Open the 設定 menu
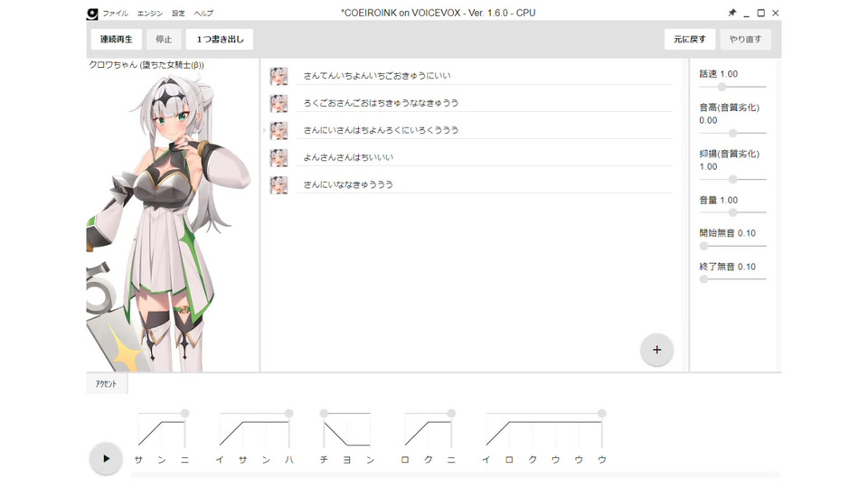 [178, 14]
